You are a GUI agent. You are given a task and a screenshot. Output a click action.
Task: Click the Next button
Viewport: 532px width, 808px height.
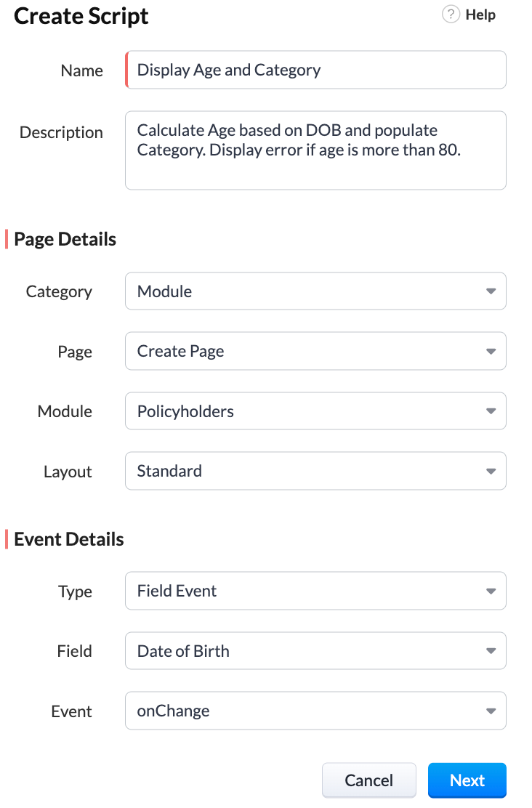tap(467, 780)
